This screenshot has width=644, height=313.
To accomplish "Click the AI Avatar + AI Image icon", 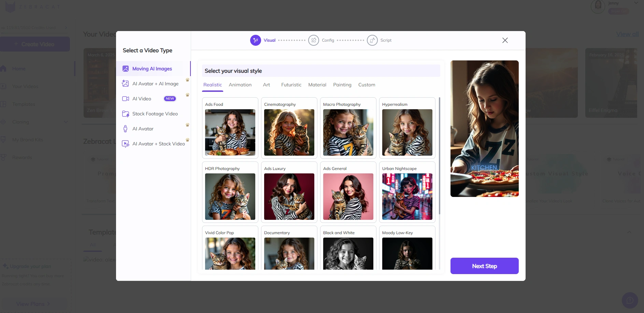I will [126, 84].
